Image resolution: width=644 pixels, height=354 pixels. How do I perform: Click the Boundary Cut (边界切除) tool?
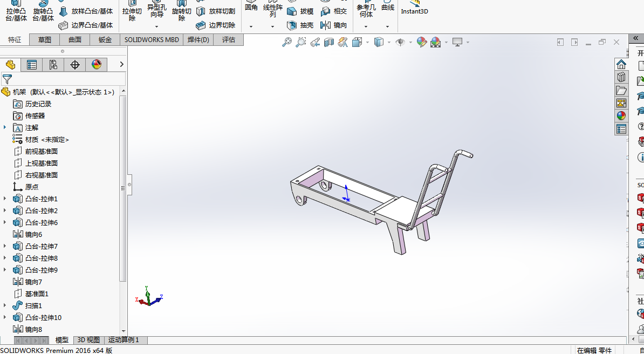[216, 25]
